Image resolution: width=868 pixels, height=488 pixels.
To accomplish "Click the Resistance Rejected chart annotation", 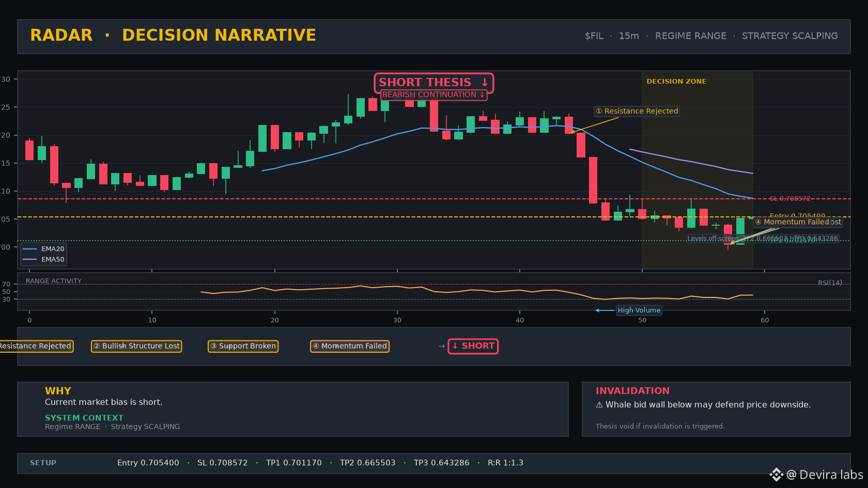I will point(637,111).
